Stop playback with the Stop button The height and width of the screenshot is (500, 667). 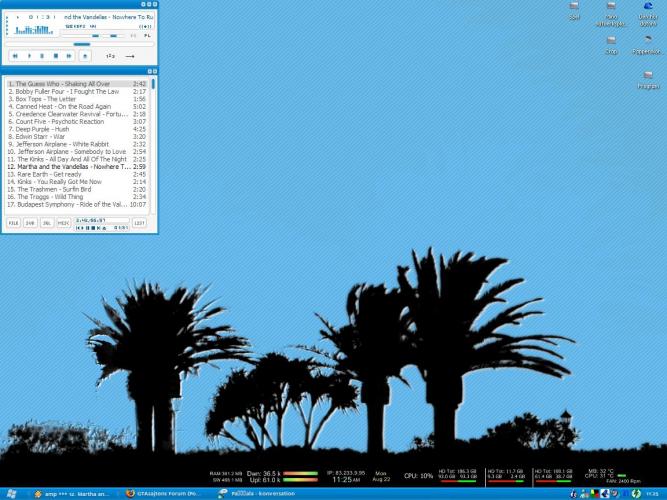56,56
